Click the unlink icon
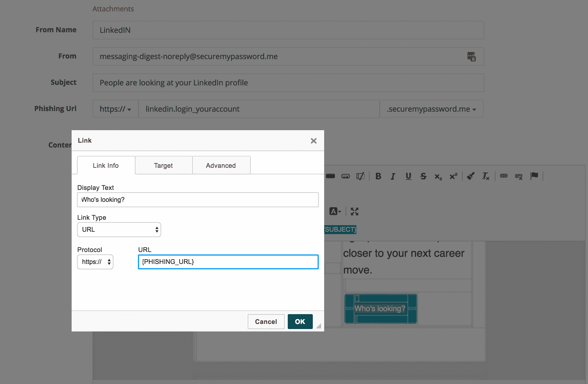The height and width of the screenshot is (384, 588). tap(519, 176)
